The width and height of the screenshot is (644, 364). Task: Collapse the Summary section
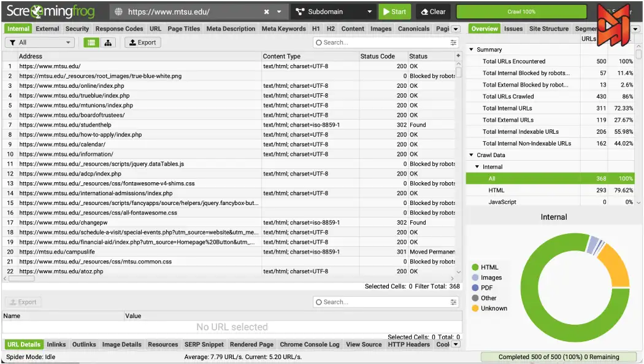(x=472, y=50)
